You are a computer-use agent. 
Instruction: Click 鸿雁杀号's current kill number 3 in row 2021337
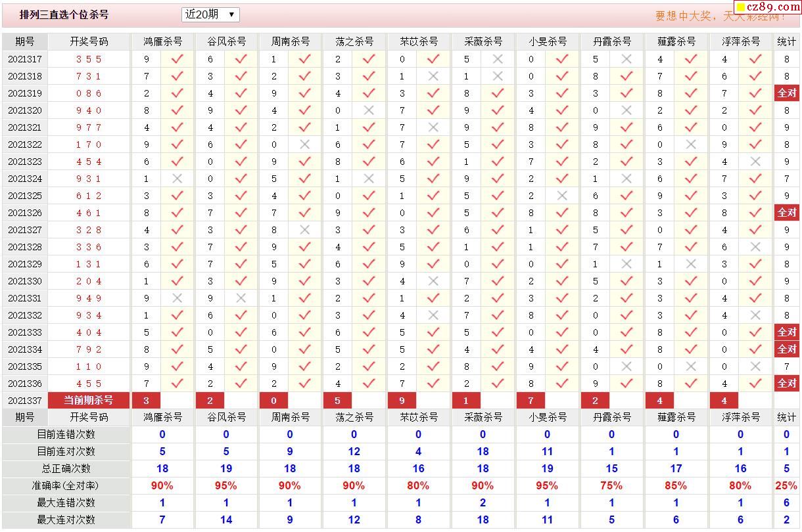pyautogui.click(x=146, y=401)
